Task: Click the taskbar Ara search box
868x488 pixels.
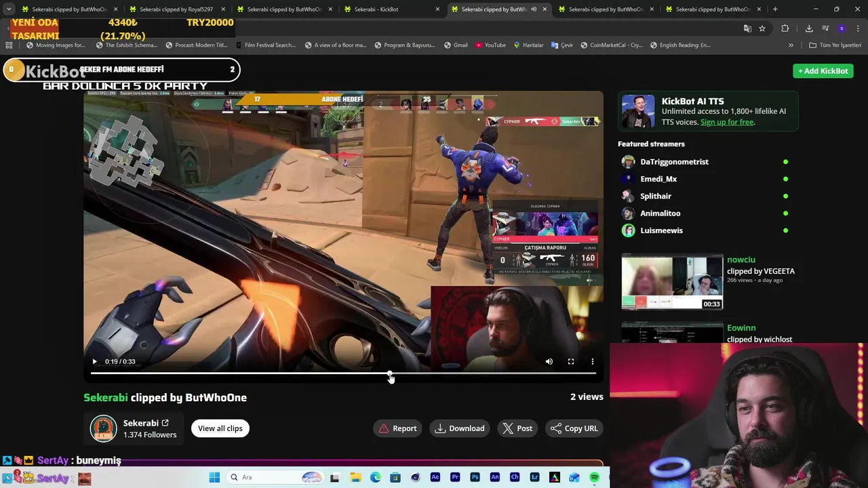Action: [x=275, y=477]
